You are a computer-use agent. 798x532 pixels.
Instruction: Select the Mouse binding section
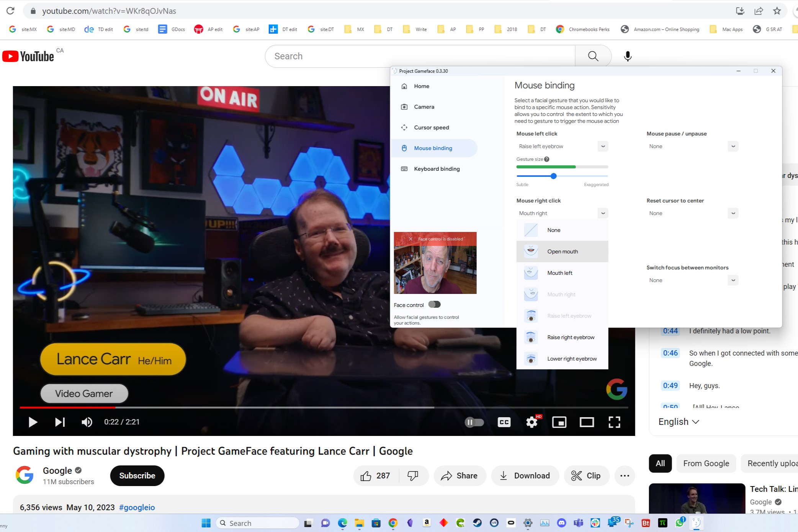[434, 148]
